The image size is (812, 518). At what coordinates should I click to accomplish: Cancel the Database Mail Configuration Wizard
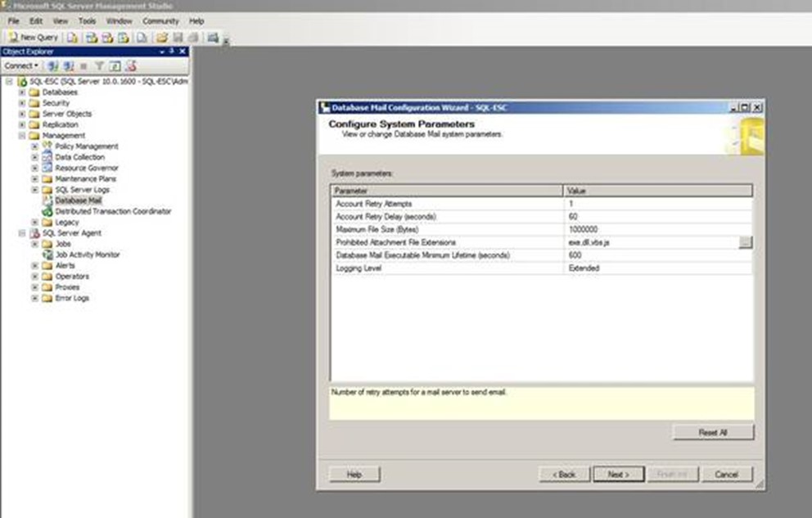pyautogui.click(x=727, y=475)
